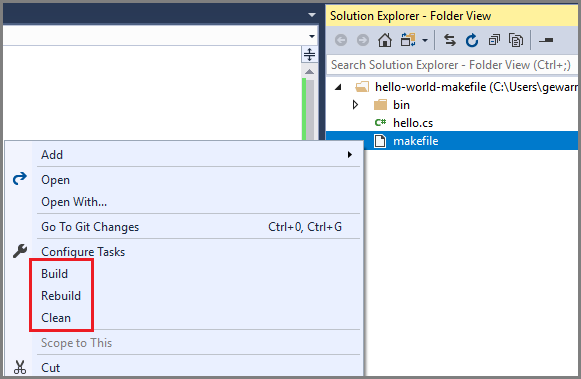This screenshot has width=581, height=379.
Task: Click the Back navigation arrow in Solution Explorer
Action: click(x=341, y=40)
